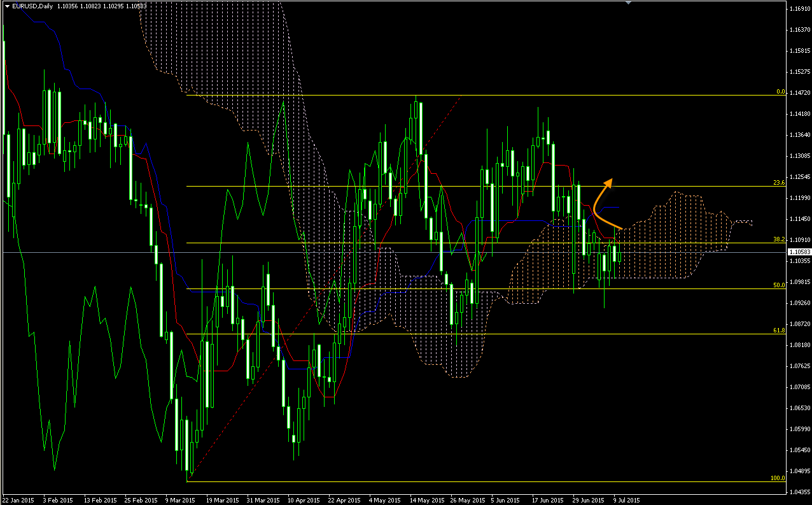Click price scale value 1.13640
This screenshot has width=812, height=505.
800,135
